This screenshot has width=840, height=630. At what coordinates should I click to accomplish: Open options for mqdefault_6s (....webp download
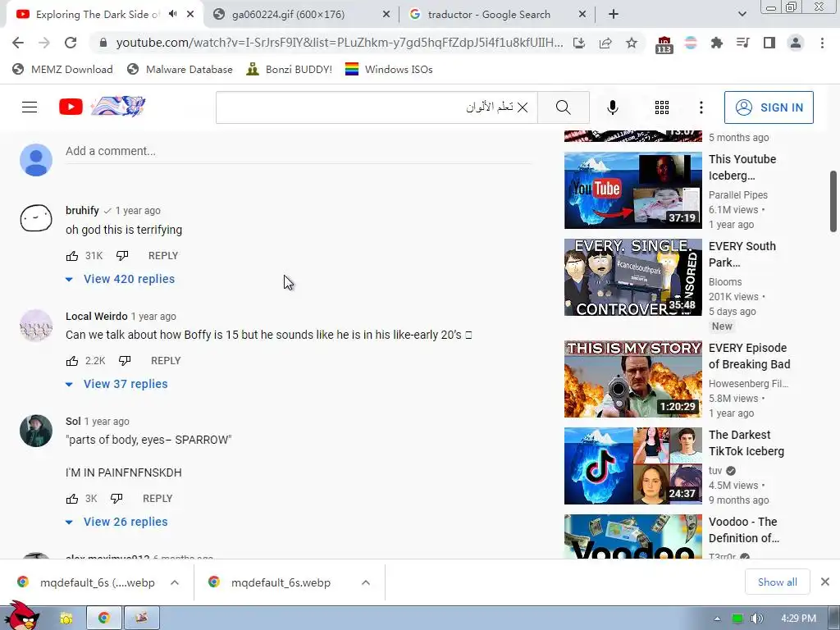tap(175, 582)
